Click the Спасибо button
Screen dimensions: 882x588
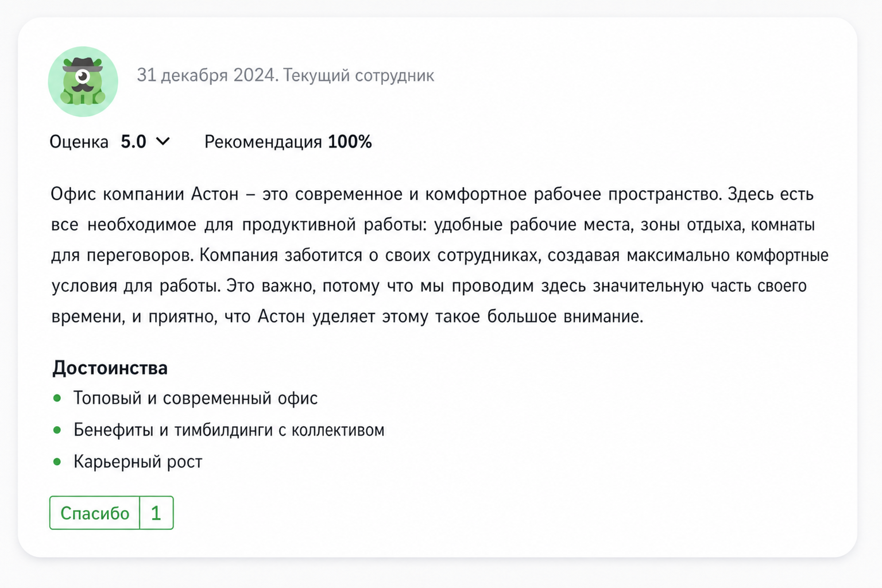click(95, 513)
